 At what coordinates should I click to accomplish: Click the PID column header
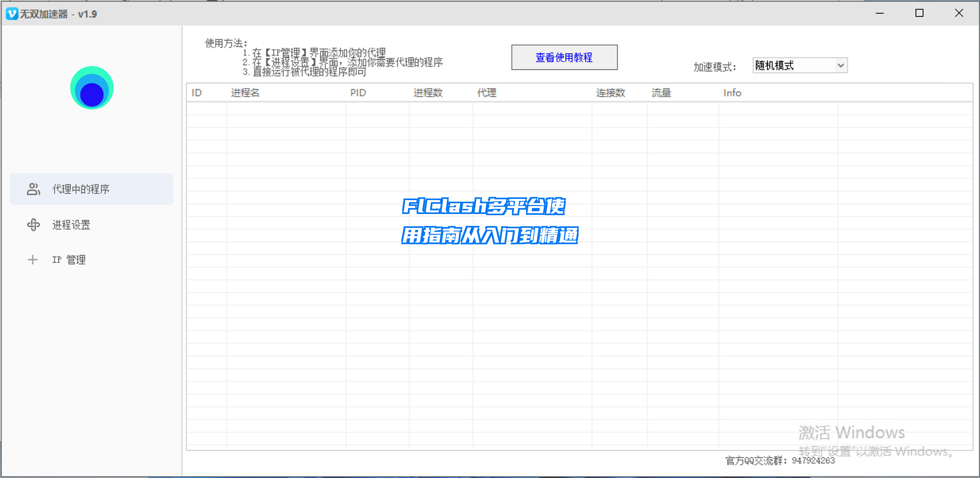pyautogui.click(x=377, y=93)
